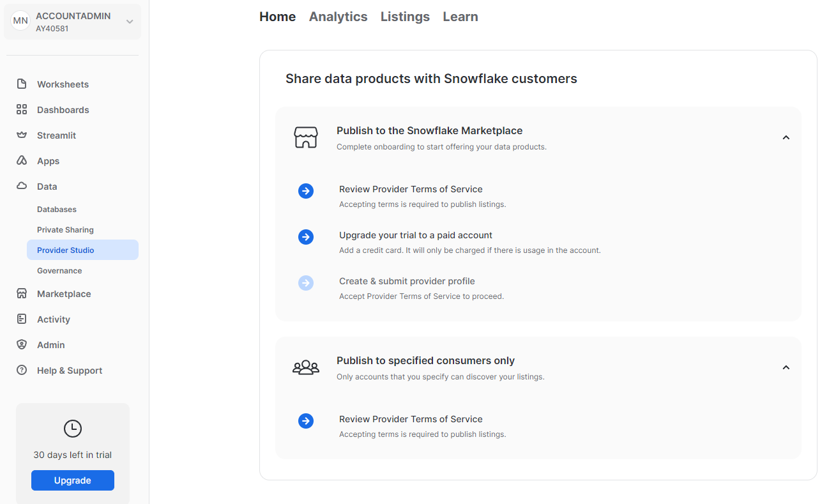Click the Publish to specified consumers only heading
The width and height of the screenshot is (829, 504).
point(425,360)
